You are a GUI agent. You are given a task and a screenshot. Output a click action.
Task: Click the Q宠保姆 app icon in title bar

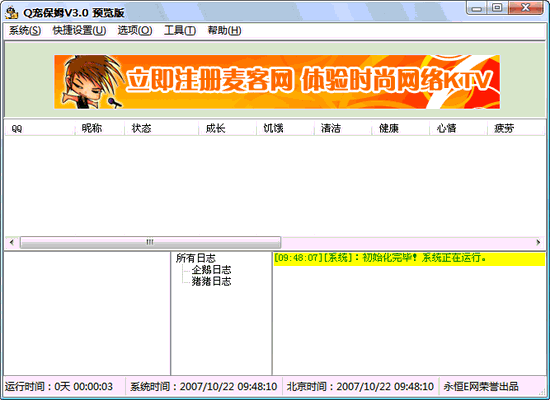(12, 13)
